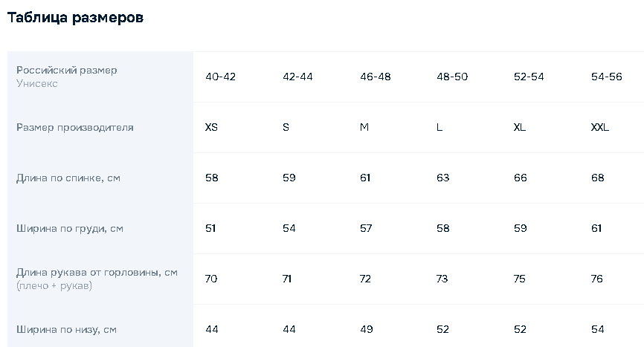Click the '(плечо + рукав)' note
The image size is (644, 347).
pyautogui.click(x=54, y=285)
